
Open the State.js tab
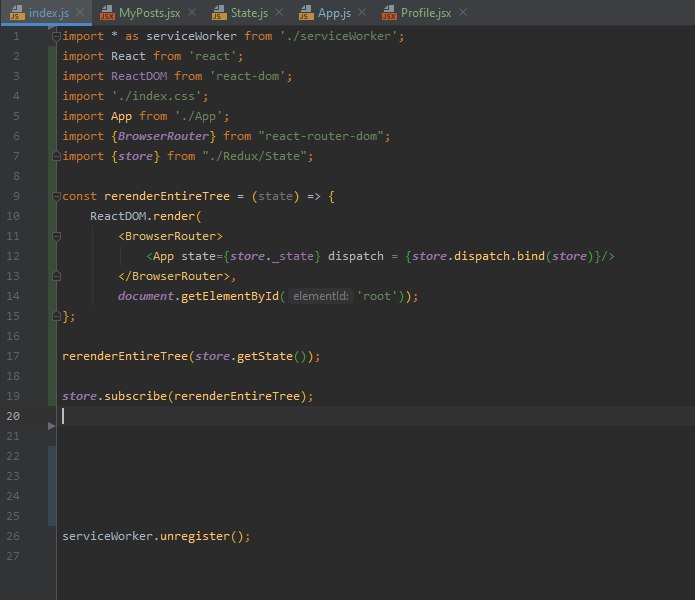249,15
